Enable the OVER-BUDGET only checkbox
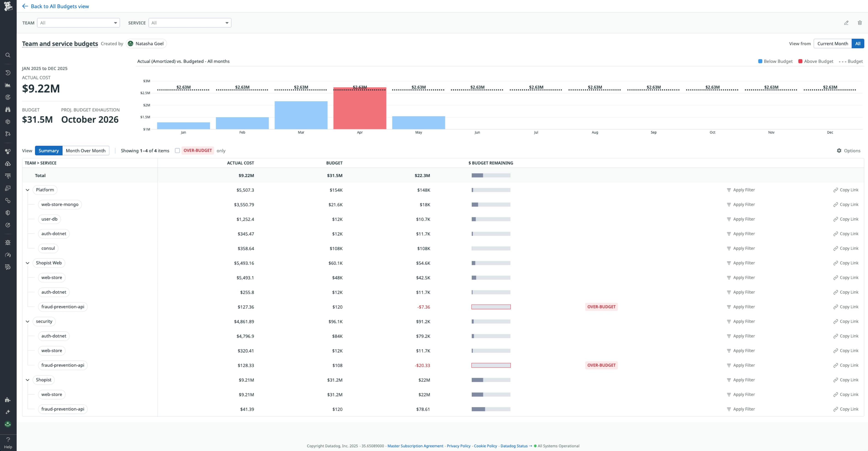 [177, 151]
